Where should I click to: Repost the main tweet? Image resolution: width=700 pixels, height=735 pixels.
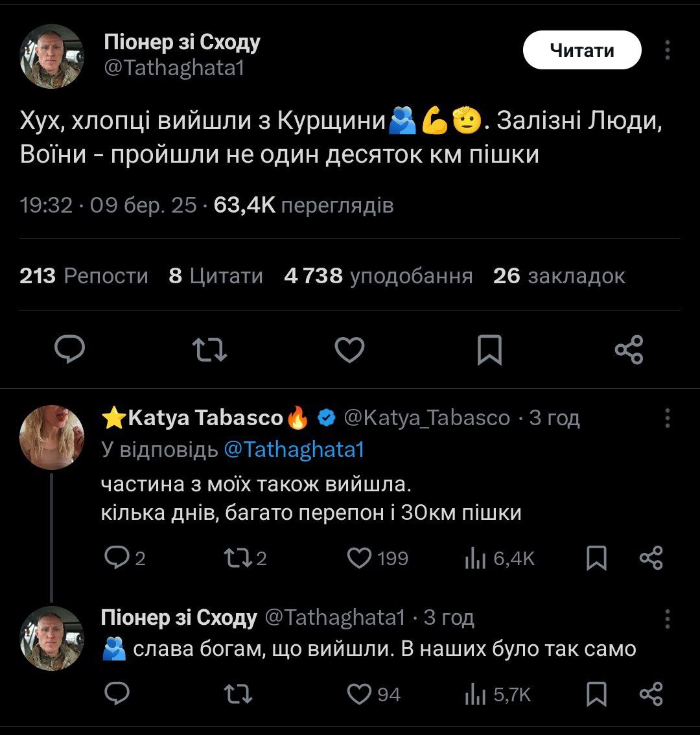[211, 350]
